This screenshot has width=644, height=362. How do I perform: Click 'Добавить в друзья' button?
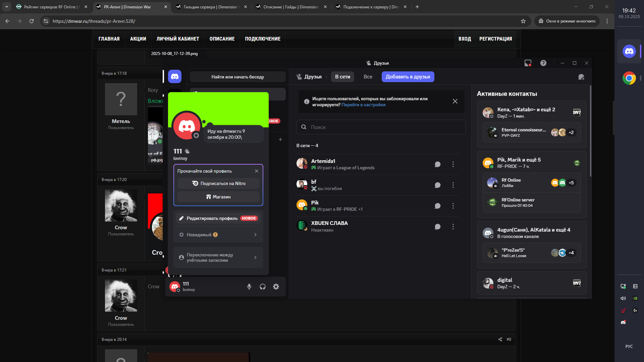point(408,77)
